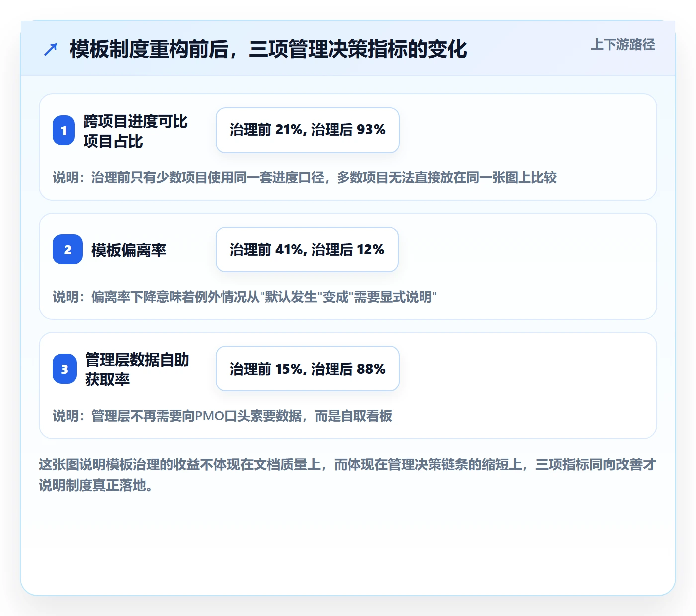Click the number 2 badge
Image resolution: width=696 pixels, height=616 pixels.
point(68,249)
